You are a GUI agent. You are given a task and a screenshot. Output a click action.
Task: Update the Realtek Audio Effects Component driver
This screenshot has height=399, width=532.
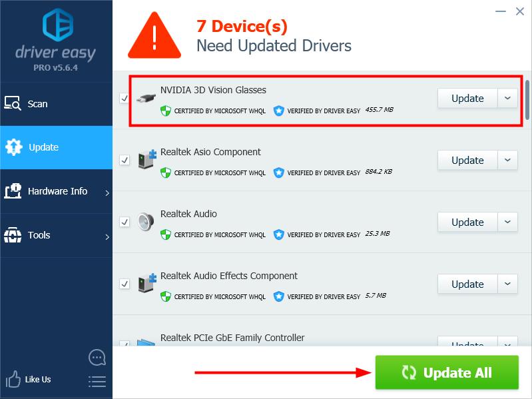(467, 284)
